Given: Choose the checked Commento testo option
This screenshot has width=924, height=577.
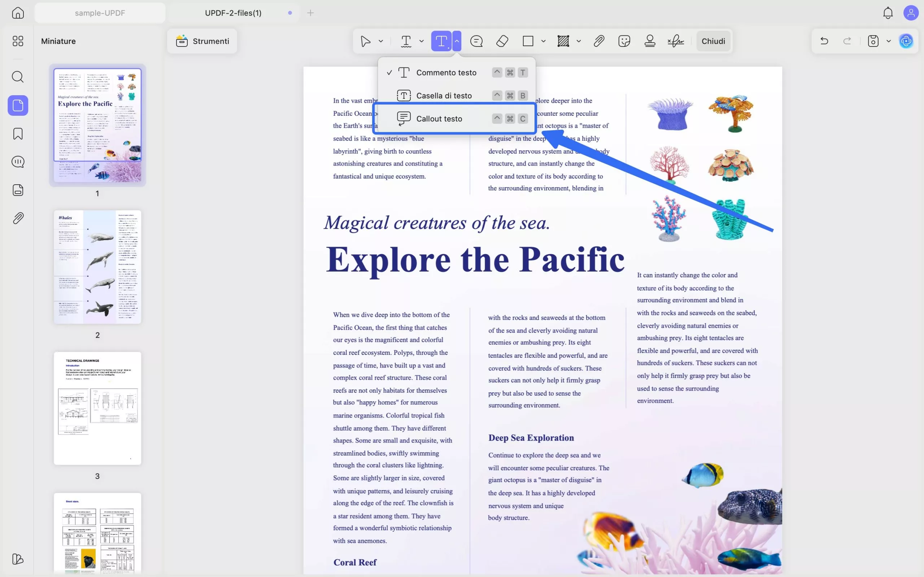Looking at the screenshot, I should point(446,72).
